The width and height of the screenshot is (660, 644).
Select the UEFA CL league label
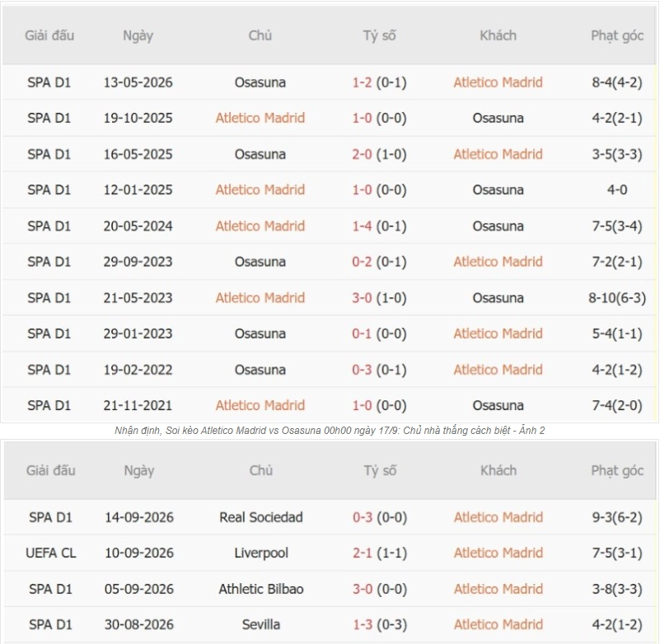click(x=51, y=553)
